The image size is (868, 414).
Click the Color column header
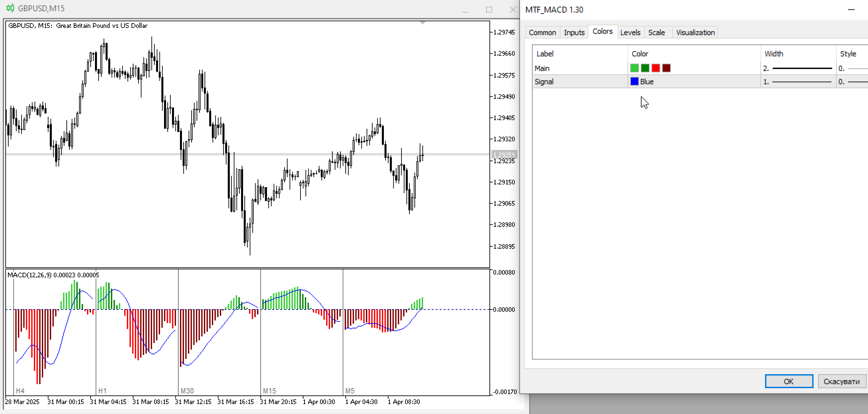[640, 54]
